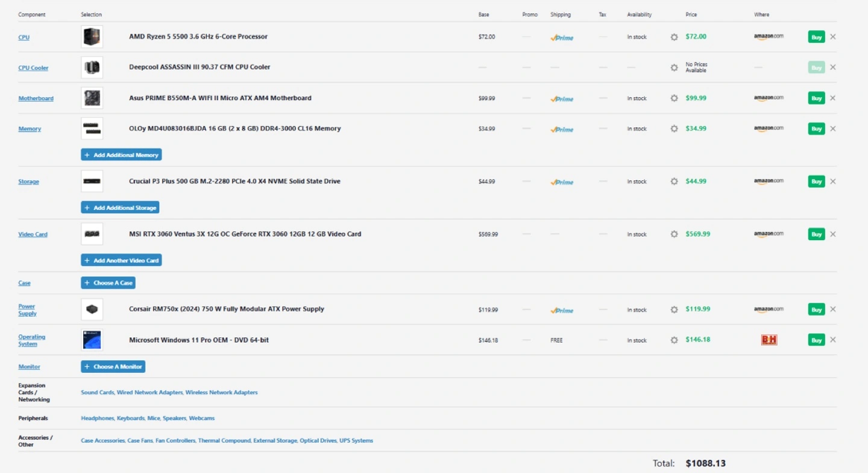Browse the UPS Systems link
Screen dimensions: 868x473
click(x=356, y=441)
